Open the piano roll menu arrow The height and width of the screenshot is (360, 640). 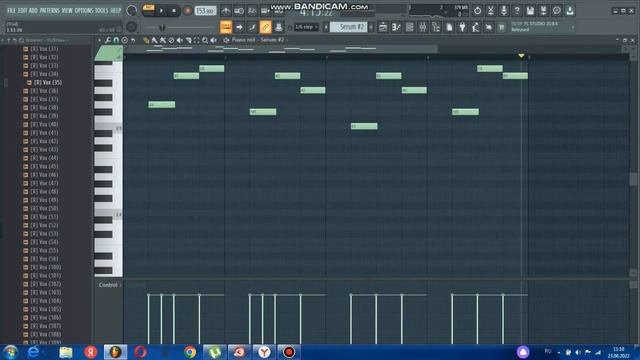pyautogui.click(x=99, y=40)
